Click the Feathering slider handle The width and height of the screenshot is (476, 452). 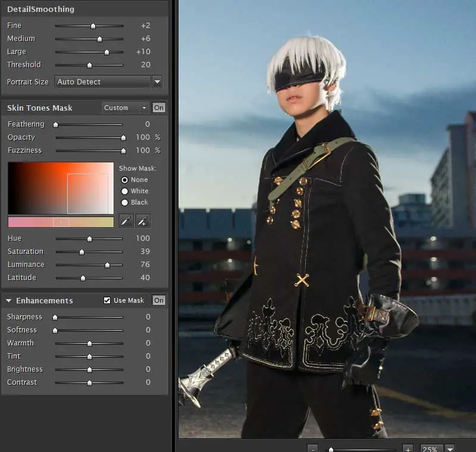click(x=55, y=125)
